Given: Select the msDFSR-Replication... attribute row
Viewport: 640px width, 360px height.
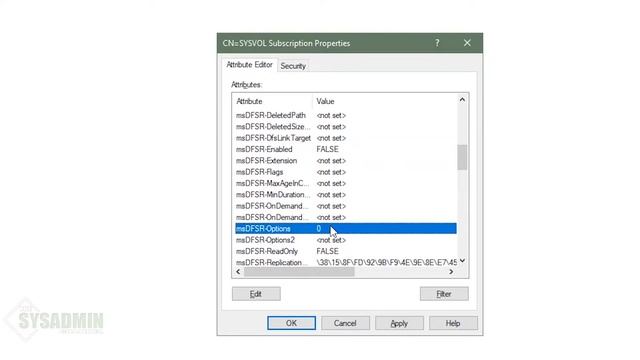Looking at the screenshot, I should coord(346,262).
